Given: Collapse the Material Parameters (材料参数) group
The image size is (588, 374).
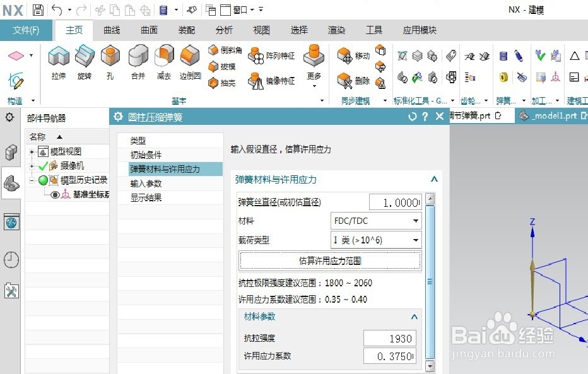Looking at the screenshot, I should click(x=414, y=317).
